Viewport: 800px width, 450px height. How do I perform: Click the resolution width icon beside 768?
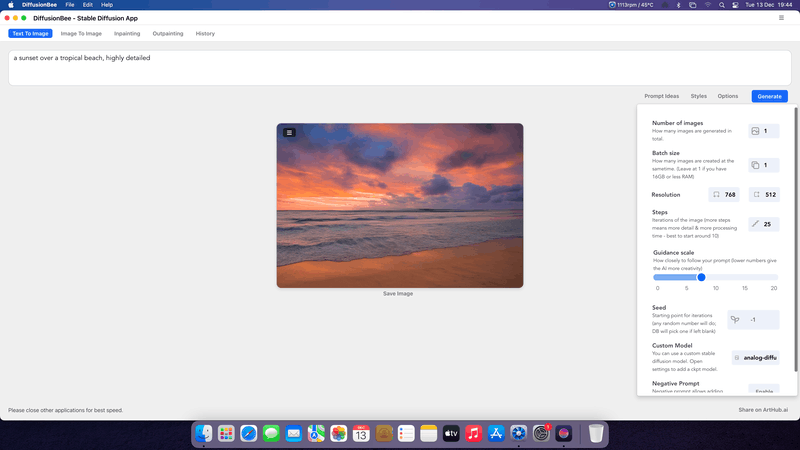click(x=716, y=194)
